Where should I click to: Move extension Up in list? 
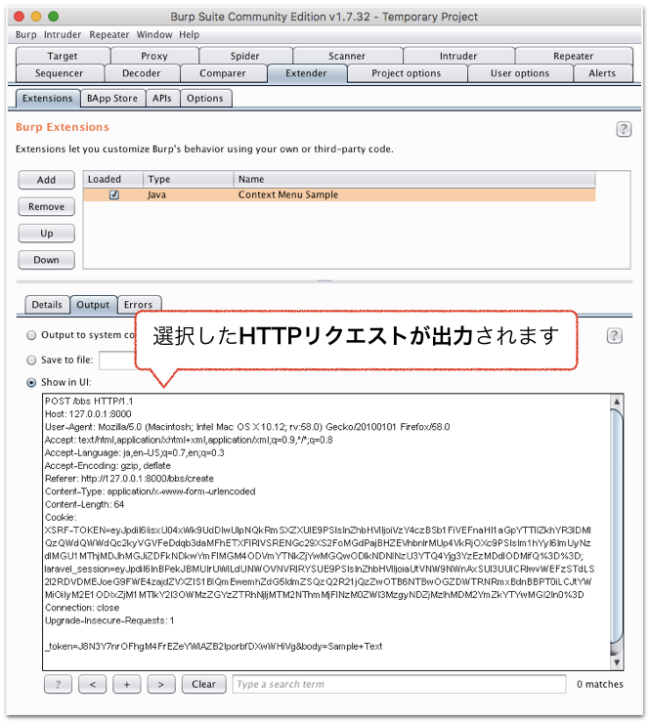(46, 233)
